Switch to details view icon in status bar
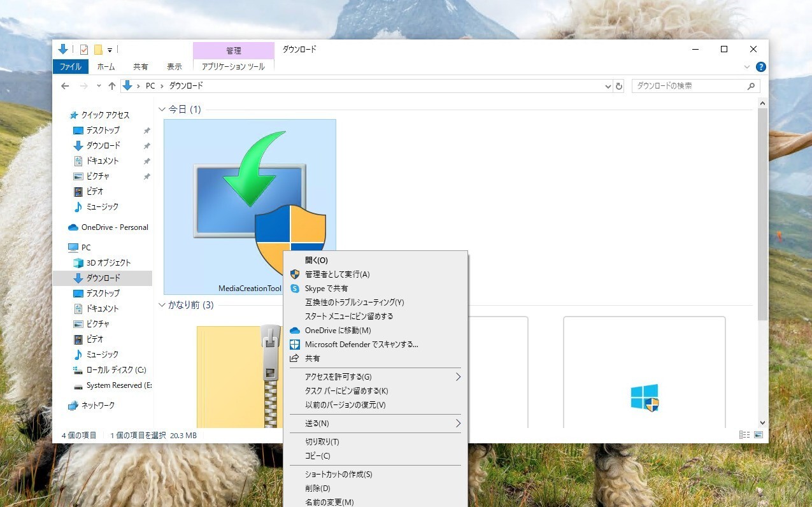This screenshot has width=812, height=507. pyautogui.click(x=744, y=435)
